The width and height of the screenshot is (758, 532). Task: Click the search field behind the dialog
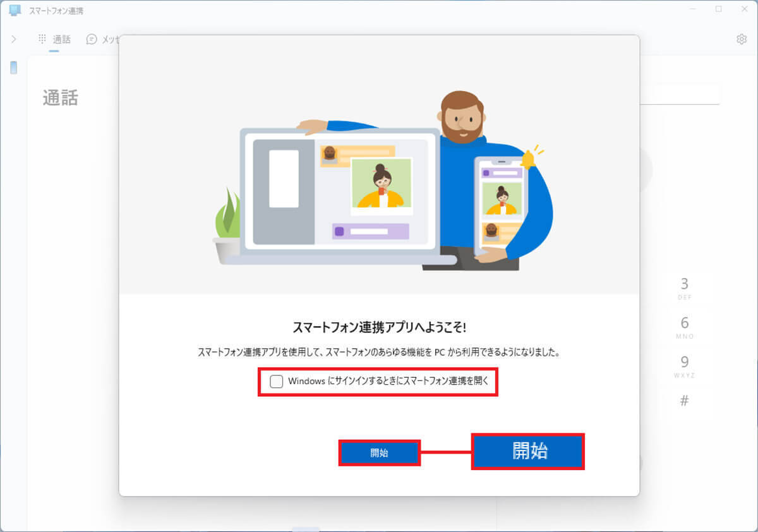click(680, 95)
